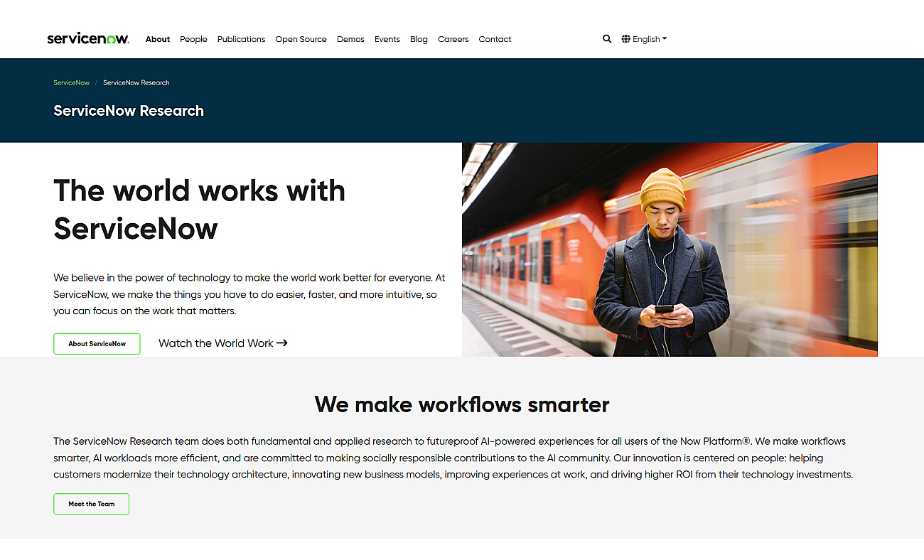Screen dimensions: 924x560
Task: Click The world works with ServiceNow heading
Action: tap(200, 210)
